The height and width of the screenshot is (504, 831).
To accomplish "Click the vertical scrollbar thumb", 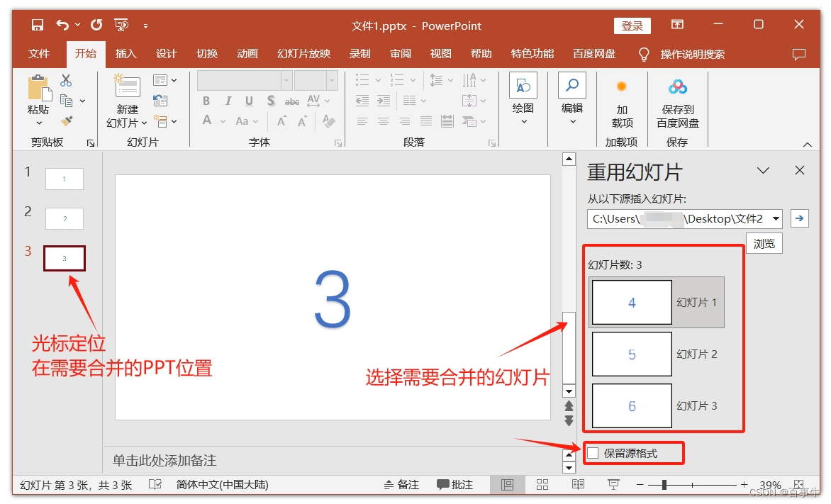I will pyautogui.click(x=569, y=347).
